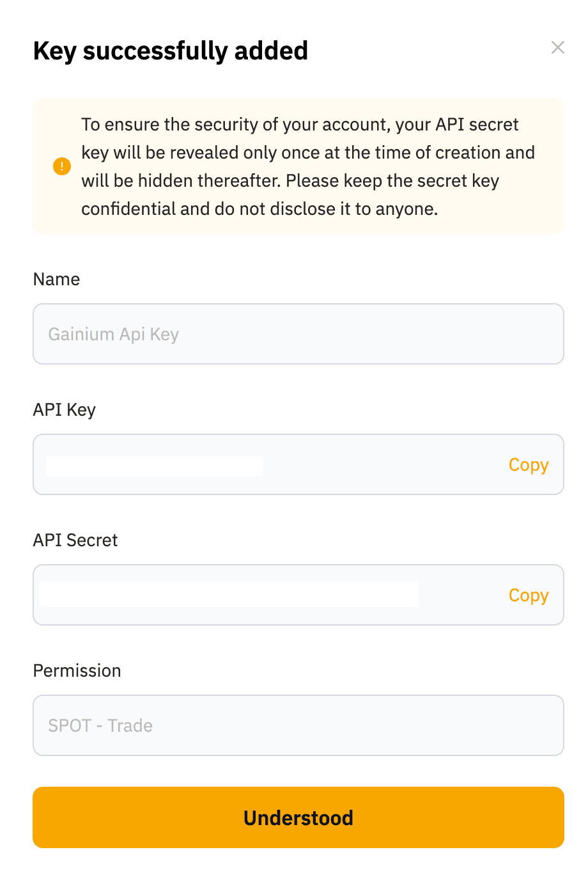
Task: Select the Gainium Api Key name text
Action: tap(114, 335)
